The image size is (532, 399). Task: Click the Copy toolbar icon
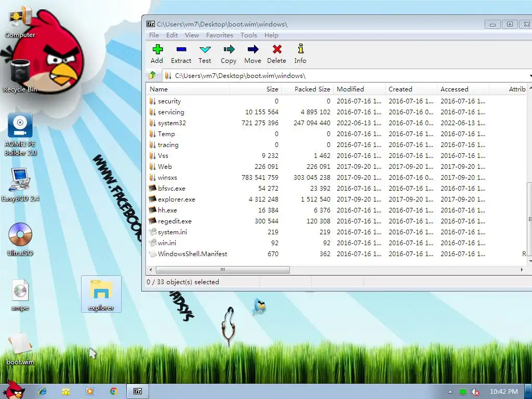(229, 49)
